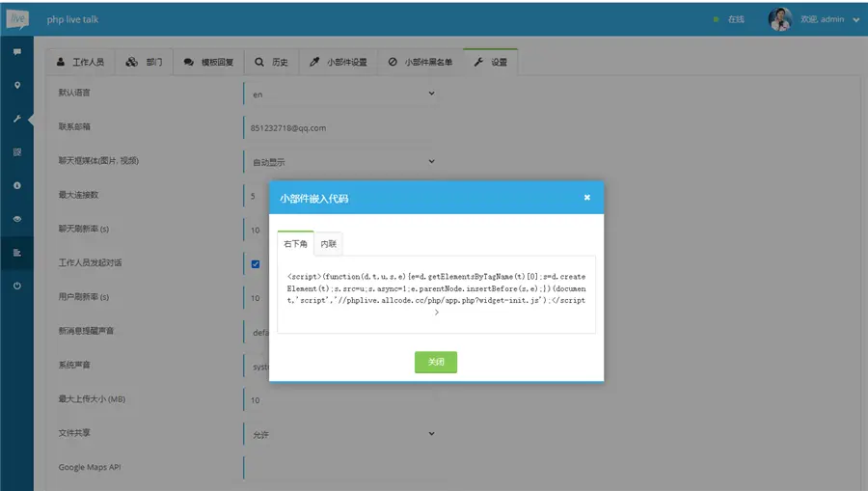Expand the admin user menu arrow
The image size is (868, 491).
pos(855,20)
